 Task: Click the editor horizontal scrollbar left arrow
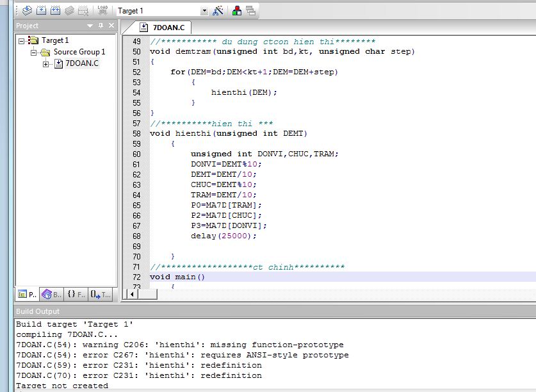133,295
